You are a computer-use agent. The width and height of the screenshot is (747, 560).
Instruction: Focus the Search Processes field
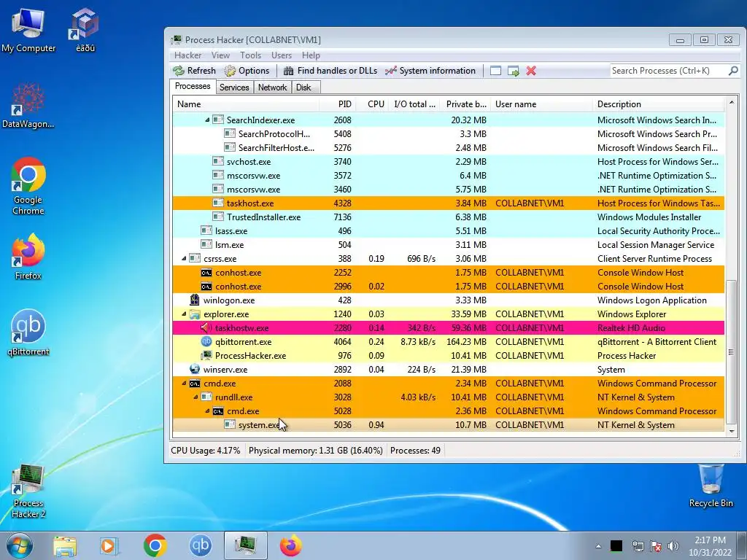(x=668, y=71)
